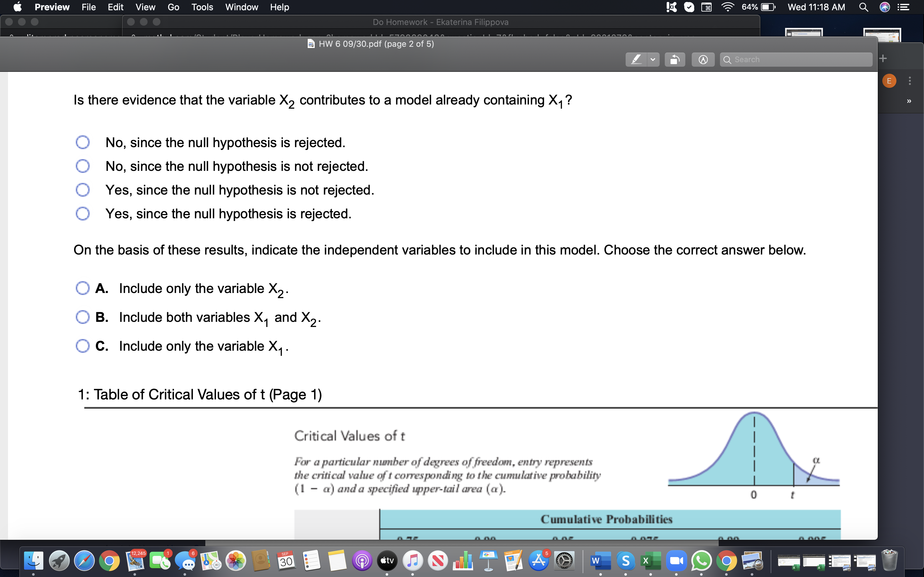This screenshot has width=924, height=577.
Task: Expand the highlighter color dropdown
Action: coord(653,59)
